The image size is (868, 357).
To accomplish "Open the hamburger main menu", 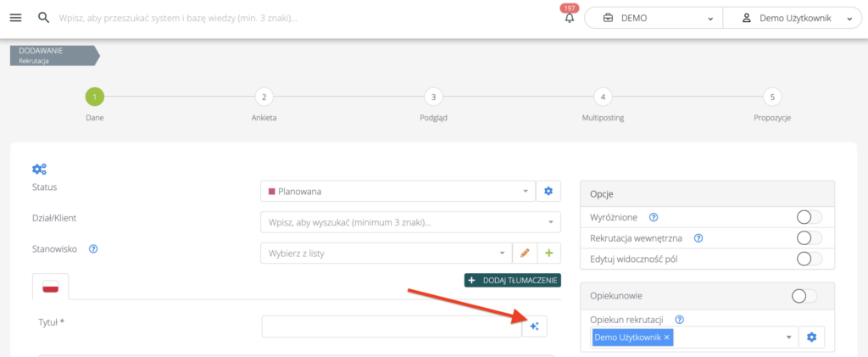I will pos(14,18).
